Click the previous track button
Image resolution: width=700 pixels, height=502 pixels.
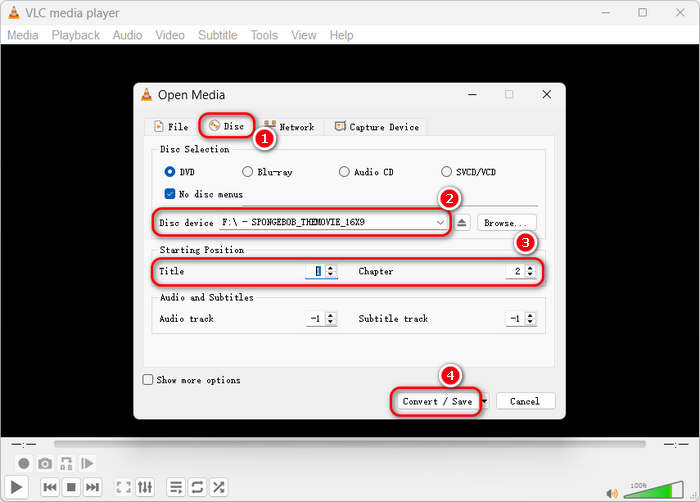pos(50,487)
